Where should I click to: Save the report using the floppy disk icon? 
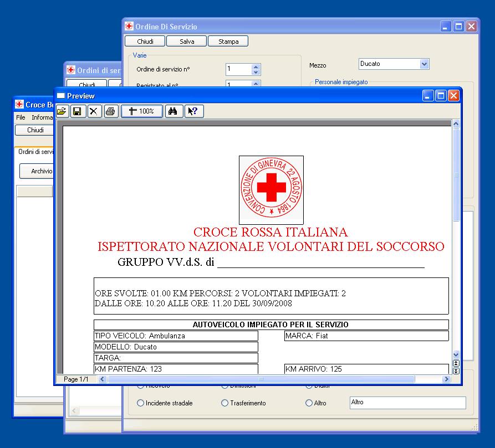click(78, 111)
